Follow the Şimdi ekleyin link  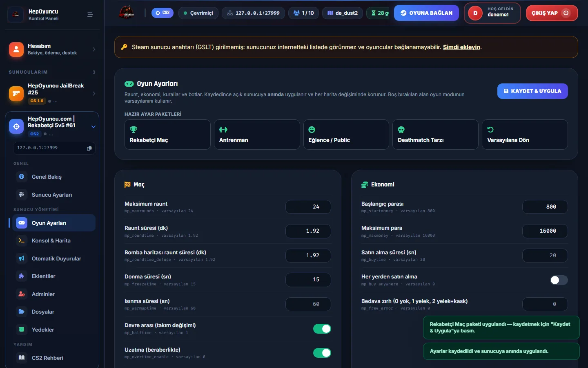(461, 47)
